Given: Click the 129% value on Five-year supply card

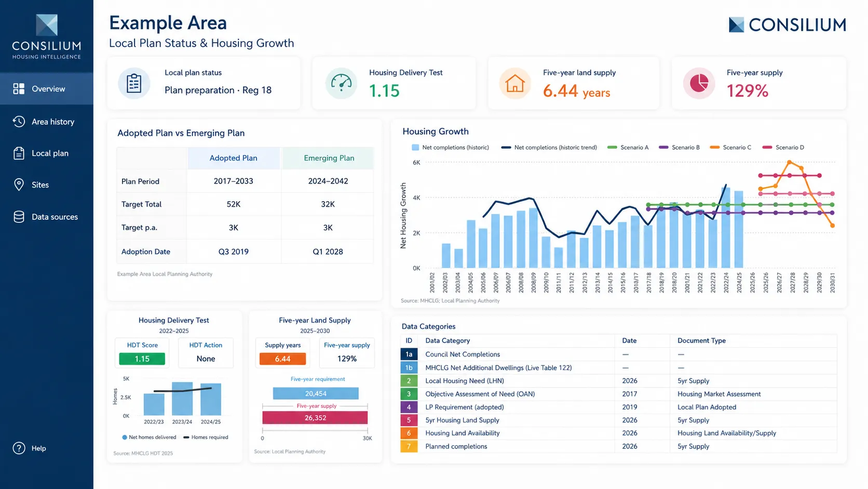Looking at the screenshot, I should [747, 91].
